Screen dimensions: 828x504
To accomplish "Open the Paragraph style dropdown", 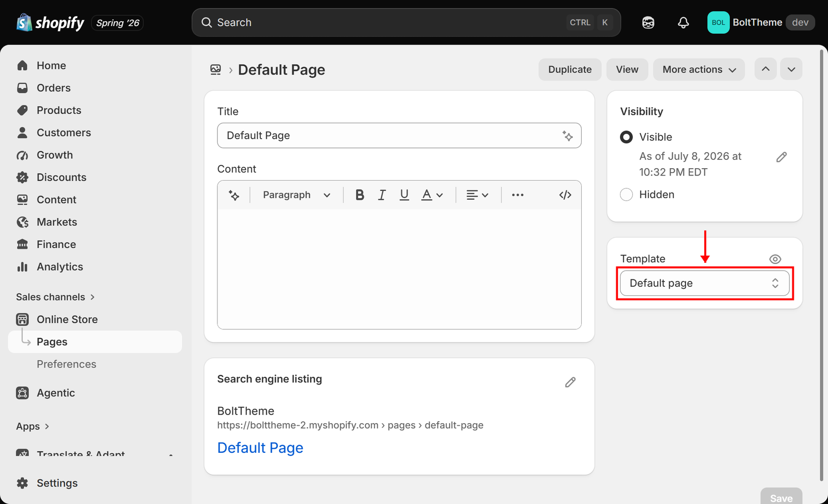I will 297,195.
